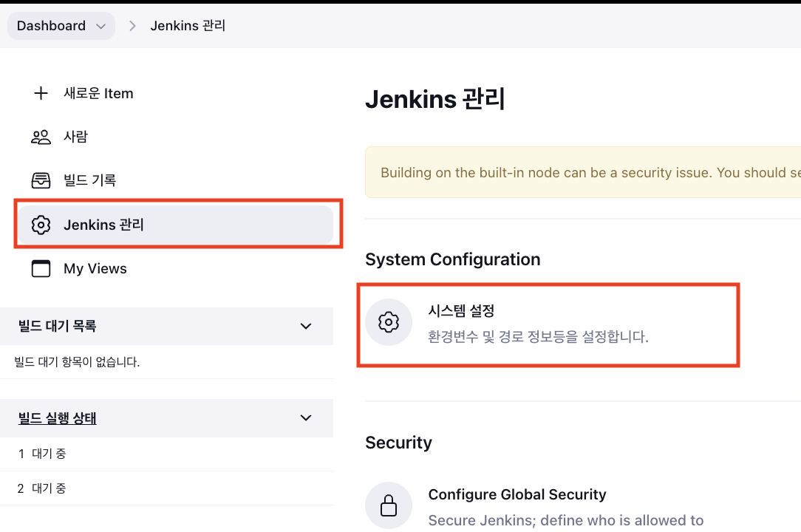Click the window icon beside My Views
The width and height of the screenshot is (801, 532).
pyautogui.click(x=41, y=268)
